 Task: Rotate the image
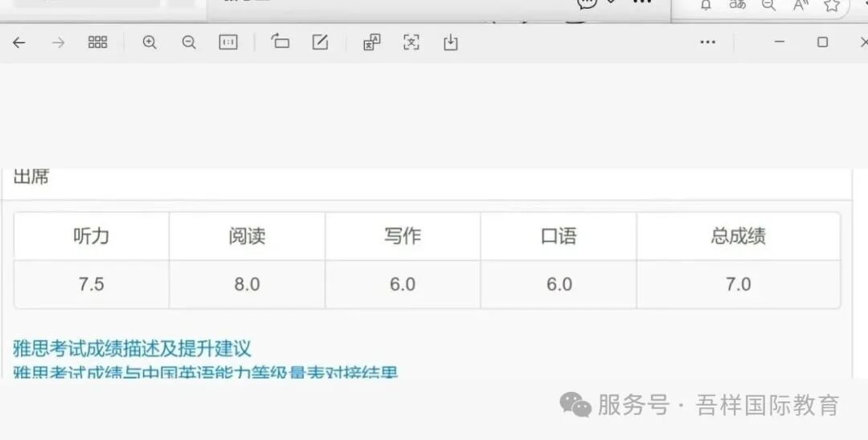(x=280, y=43)
